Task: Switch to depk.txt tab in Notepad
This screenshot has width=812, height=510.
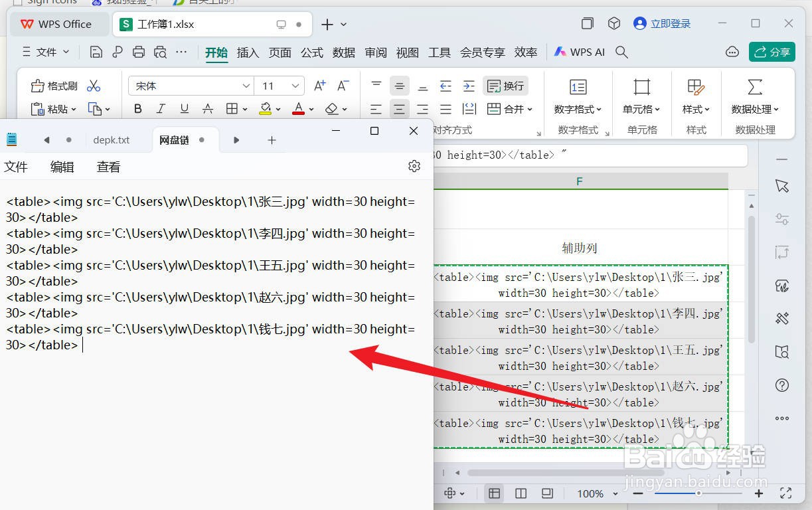Action: tap(112, 140)
